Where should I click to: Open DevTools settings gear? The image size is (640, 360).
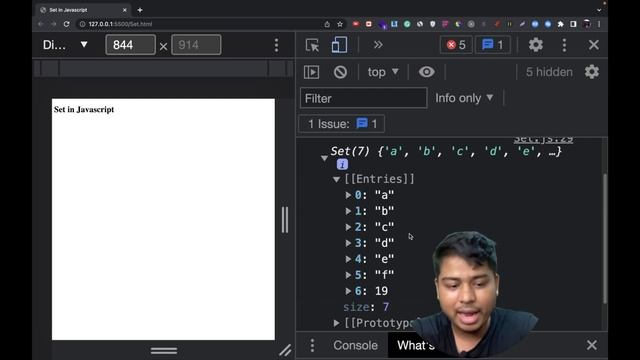click(x=536, y=44)
